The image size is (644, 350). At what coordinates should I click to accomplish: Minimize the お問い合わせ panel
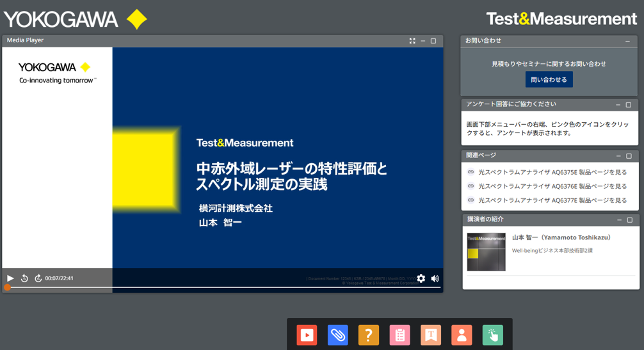pyautogui.click(x=627, y=41)
